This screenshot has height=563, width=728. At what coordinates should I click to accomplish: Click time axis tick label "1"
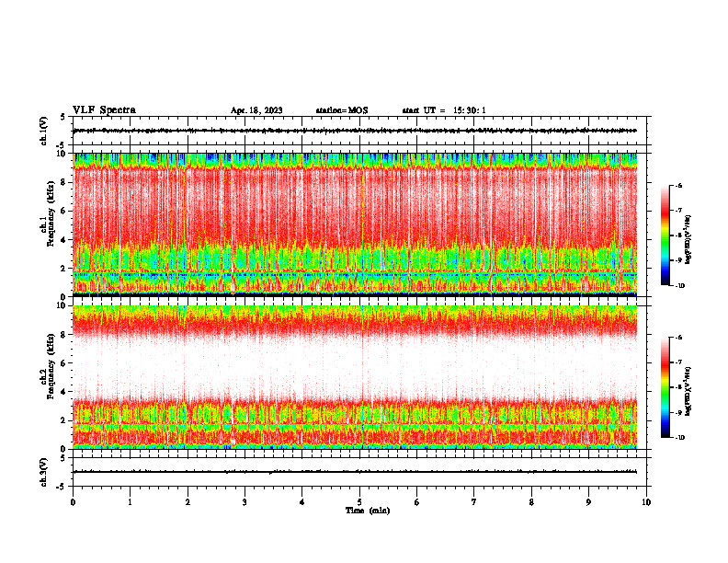130,502
